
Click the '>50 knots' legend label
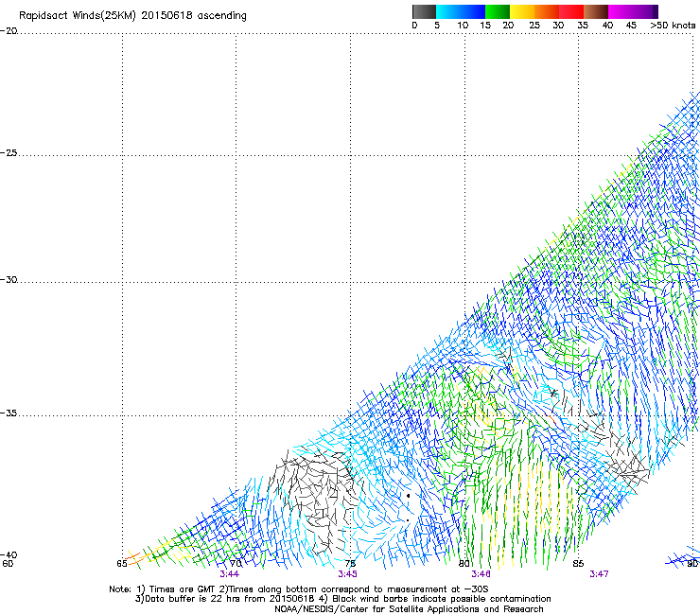coord(673,26)
